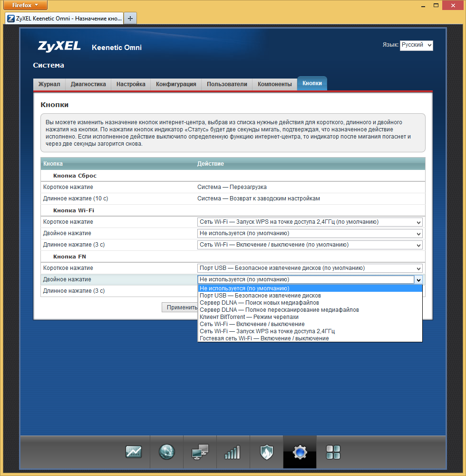The height and width of the screenshot is (476, 466).
Task: Choose Не используется (по умолчанию) in list
Action: point(310,288)
